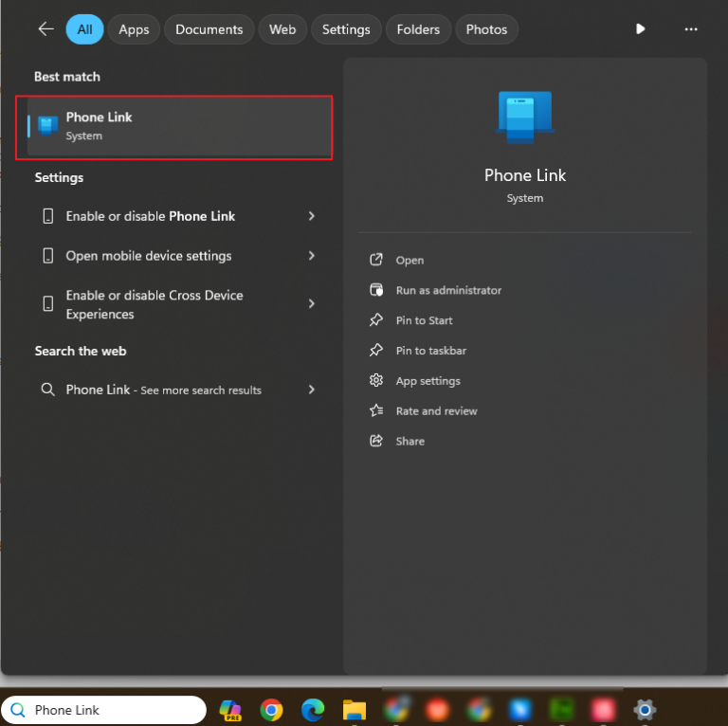Open Settings gear from the taskbar

[x=645, y=710]
